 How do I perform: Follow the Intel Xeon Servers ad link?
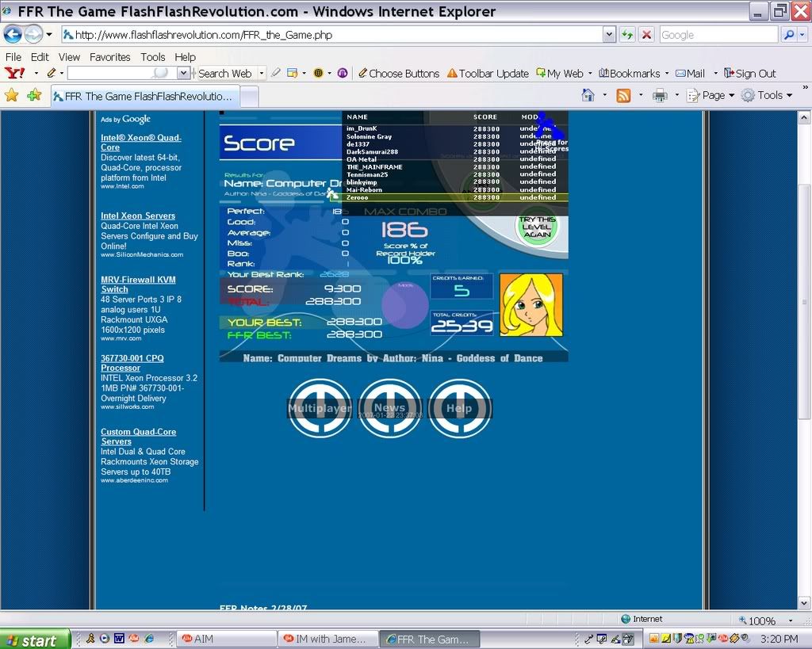tap(138, 216)
